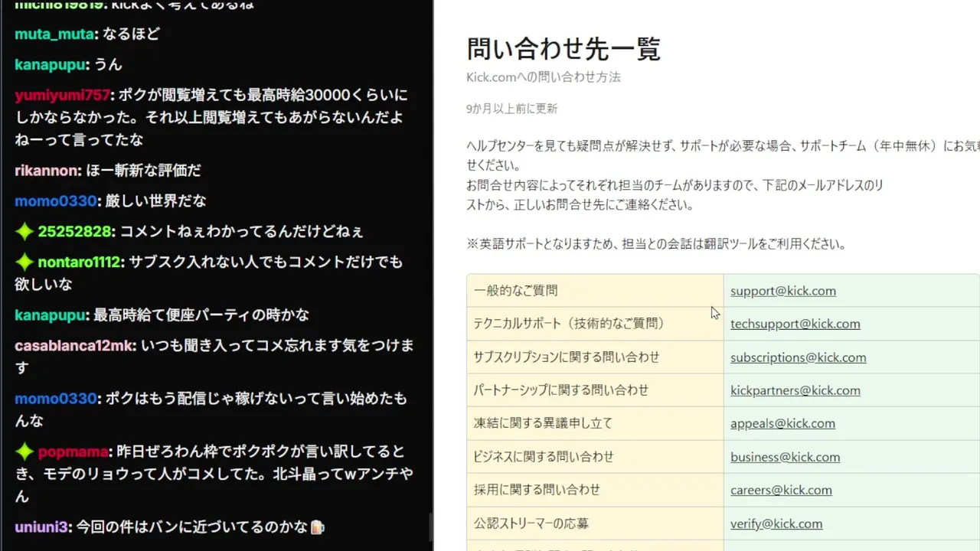
Task: Click the green subscriber badge next to 25252828
Action: pyautogui.click(x=24, y=231)
